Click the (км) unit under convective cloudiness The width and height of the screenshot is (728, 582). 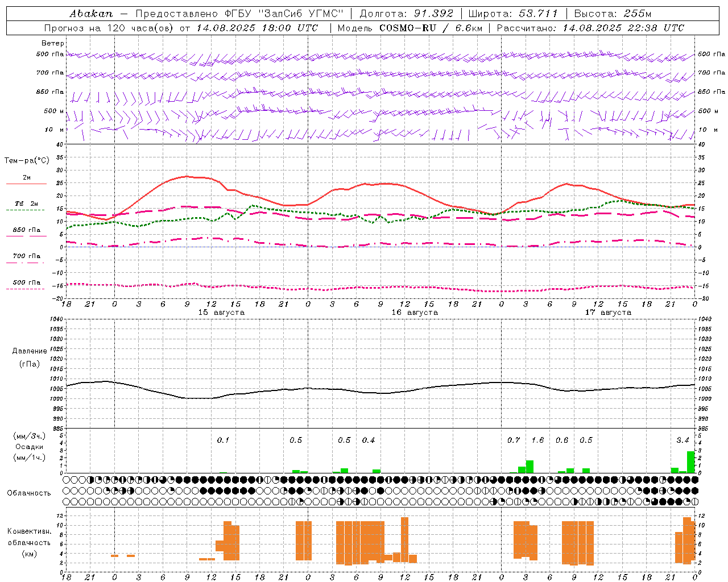[x=30, y=553]
